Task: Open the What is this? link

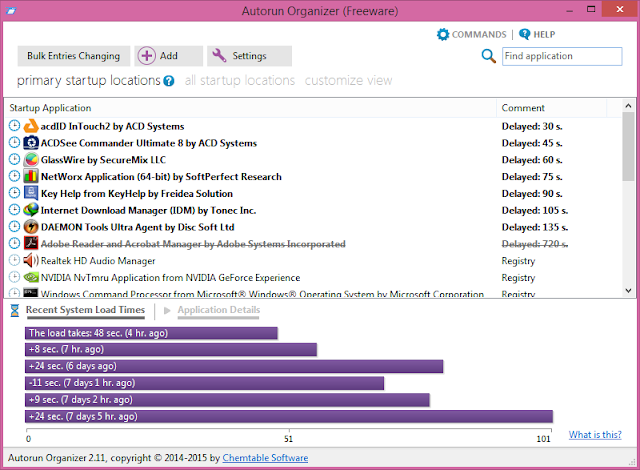Action: (595, 435)
